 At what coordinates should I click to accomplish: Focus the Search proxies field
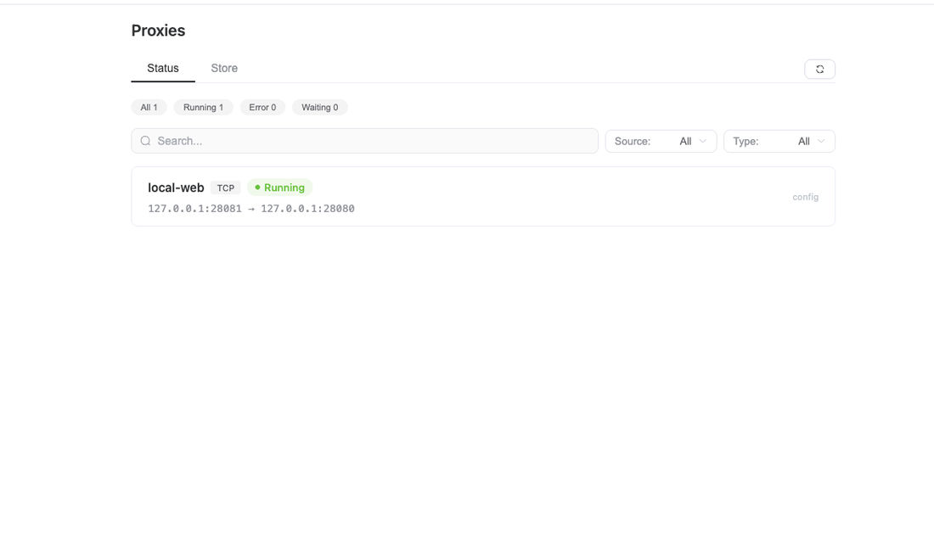pyautogui.click(x=364, y=141)
